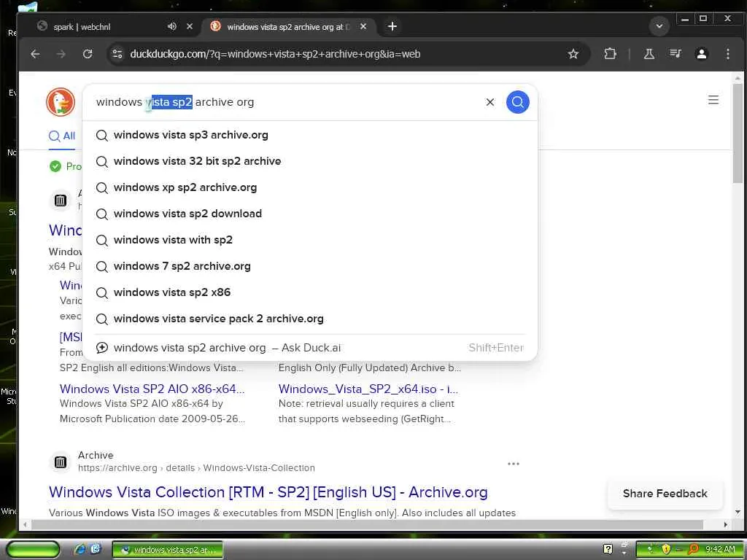Choose suggestion windows 7 sp2 archive.org
This screenshot has height=560, width=747.
tap(310, 265)
